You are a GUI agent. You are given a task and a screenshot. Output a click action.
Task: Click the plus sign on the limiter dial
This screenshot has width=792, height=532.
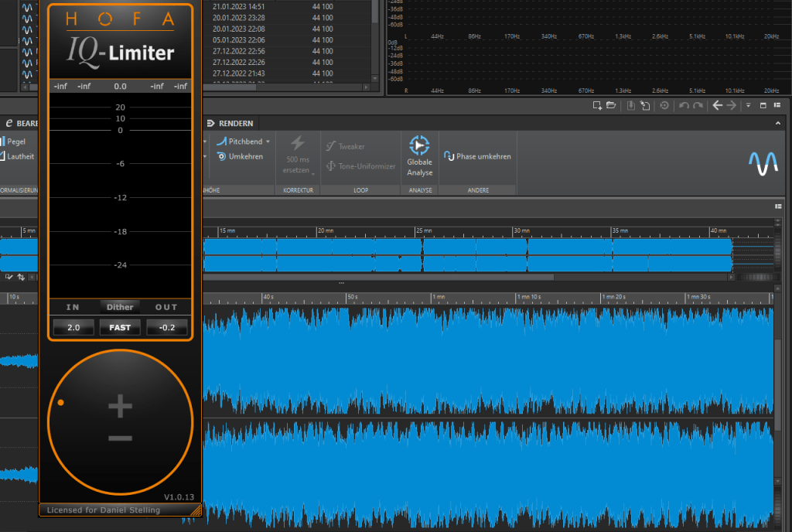click(x=120, y=405)
